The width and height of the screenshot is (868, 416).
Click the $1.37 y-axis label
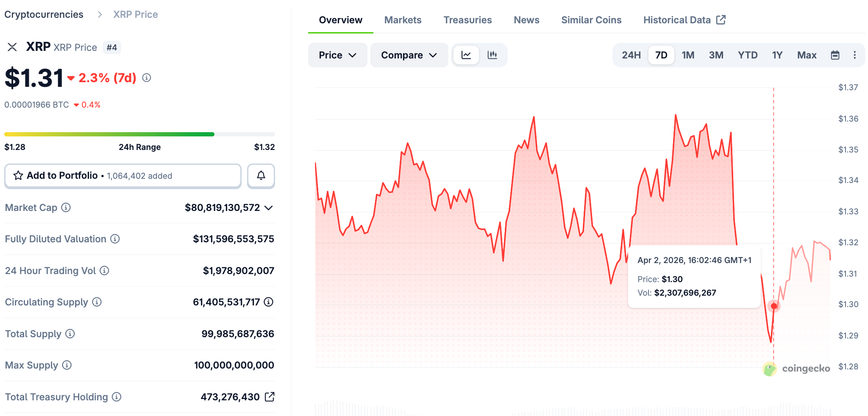click(x=848, y=88)
